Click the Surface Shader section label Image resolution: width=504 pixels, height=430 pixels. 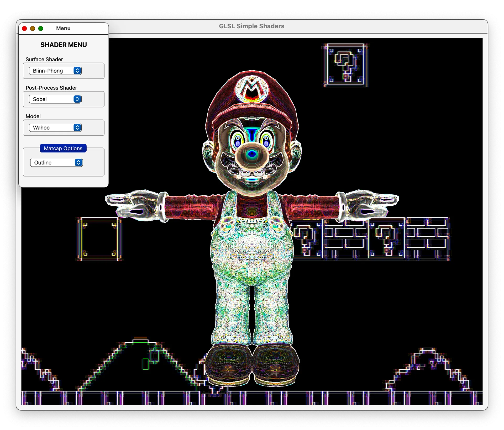44,59
